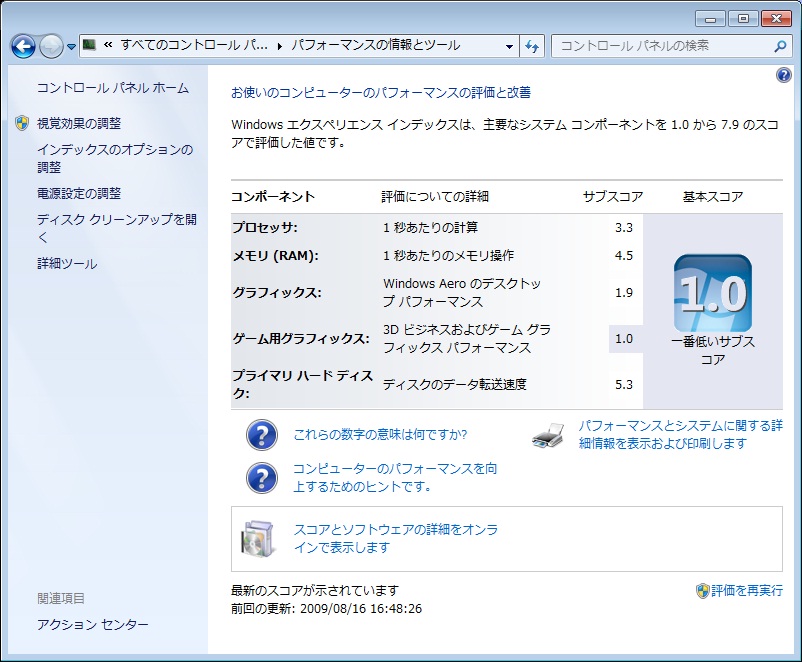Image resolution: width=802 pixels, height=662 pixels.
Task: Open アクション センター related link
Action: (x=93, y=625)
